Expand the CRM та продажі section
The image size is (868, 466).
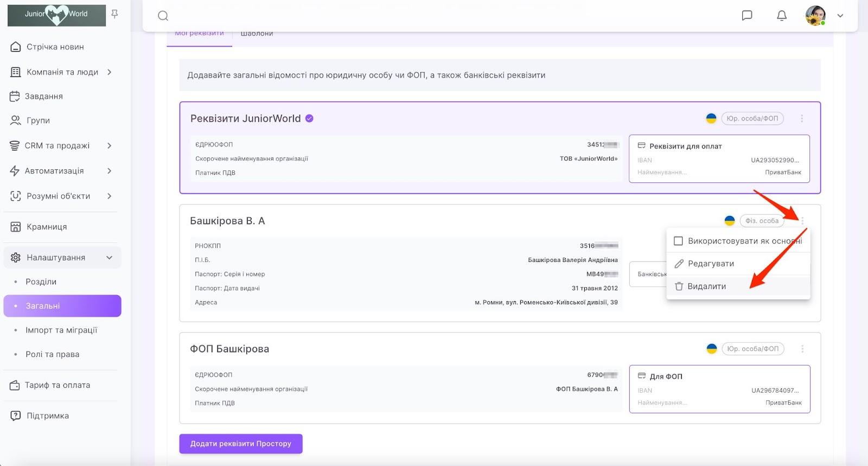110,145
